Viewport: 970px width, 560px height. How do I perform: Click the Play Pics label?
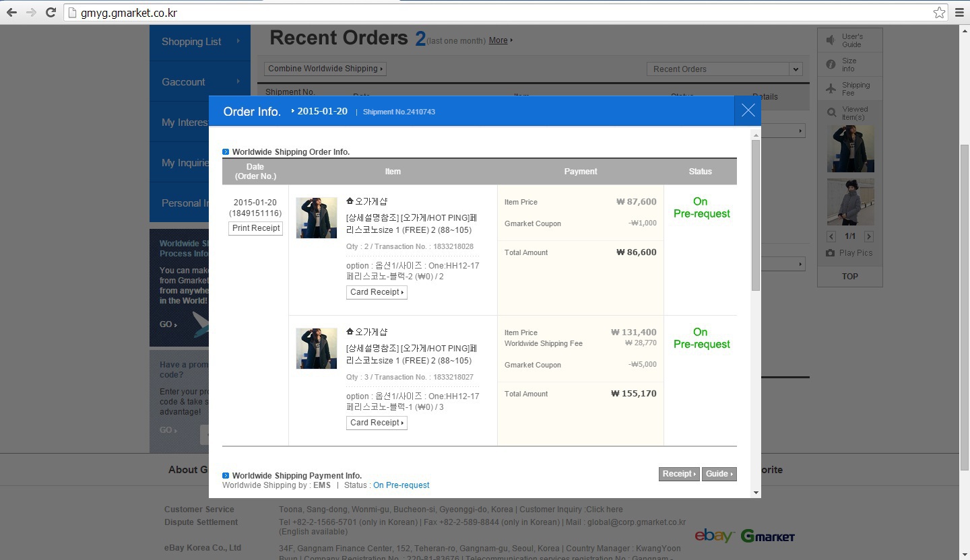coord(855,253)
